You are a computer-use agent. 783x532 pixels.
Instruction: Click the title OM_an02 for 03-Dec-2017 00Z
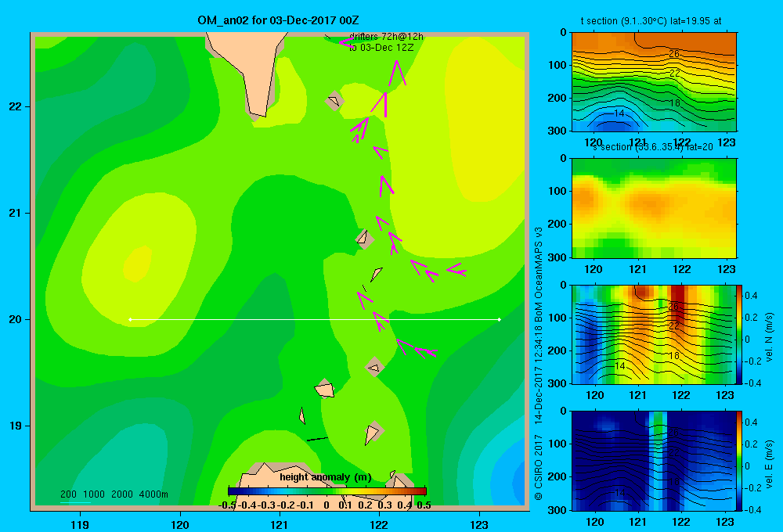(278, 20)
